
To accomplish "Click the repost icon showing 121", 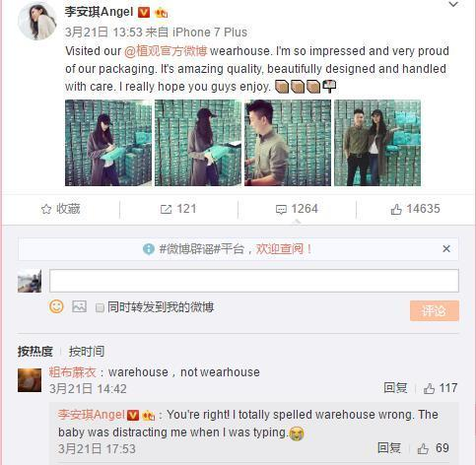I will 166,209.
